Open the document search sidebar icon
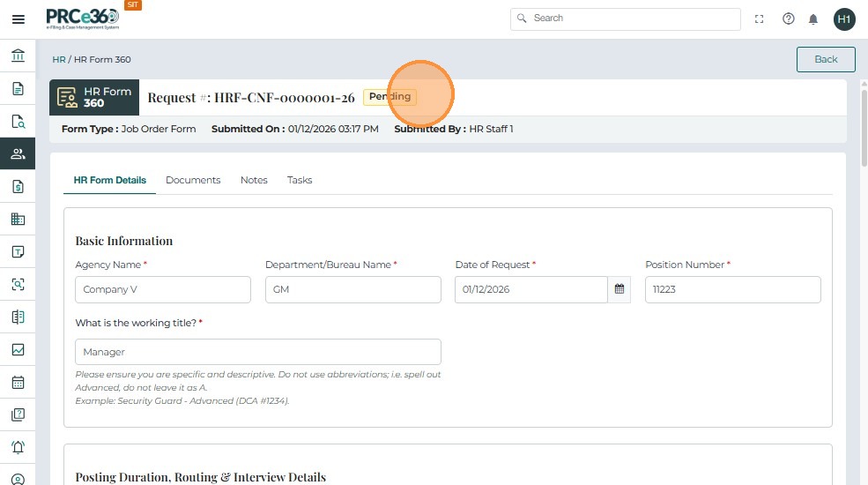Image resolution: width=868 pixels, height=485 pixels. point(18,122)
